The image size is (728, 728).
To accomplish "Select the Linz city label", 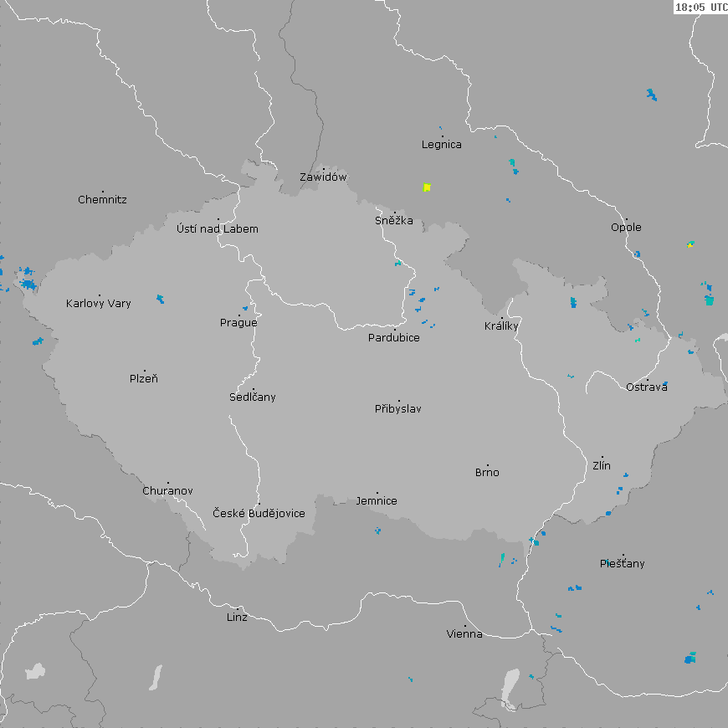I will point(237,617).
